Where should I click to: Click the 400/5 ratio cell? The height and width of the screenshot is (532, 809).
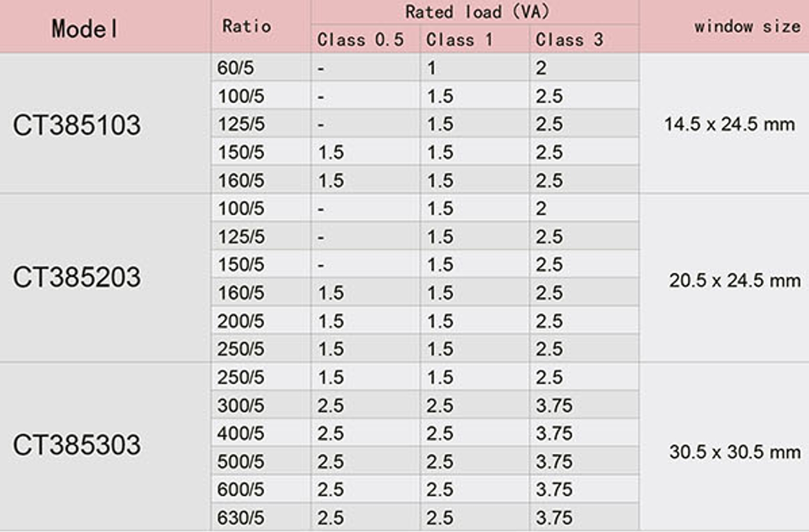coord(241,434)
